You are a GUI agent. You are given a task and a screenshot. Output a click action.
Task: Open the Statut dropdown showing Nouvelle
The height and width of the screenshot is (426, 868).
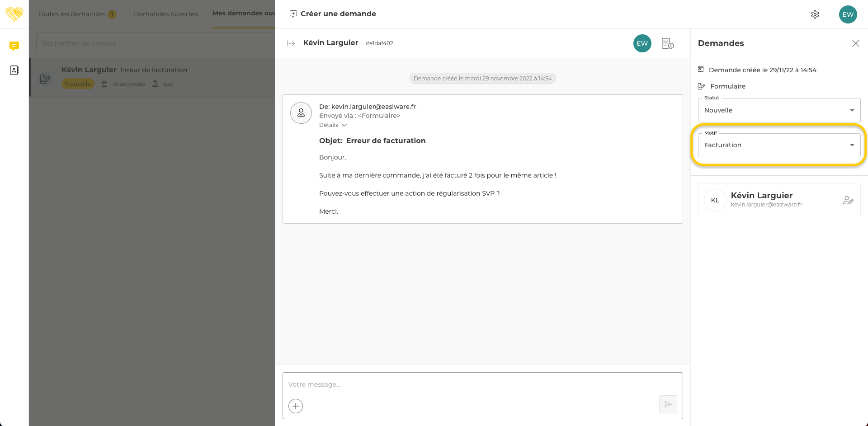778,110
